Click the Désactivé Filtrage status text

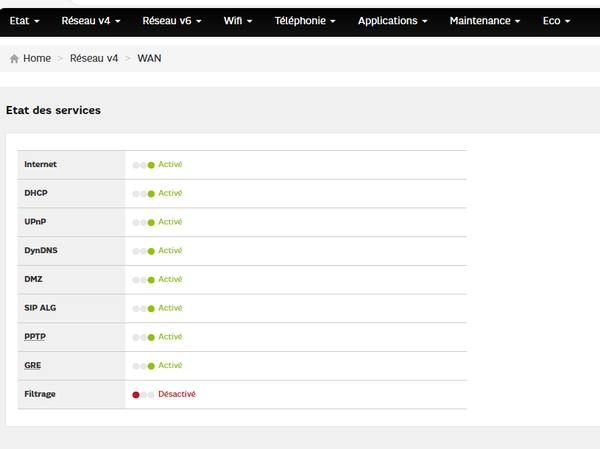(x=177, y=395)
